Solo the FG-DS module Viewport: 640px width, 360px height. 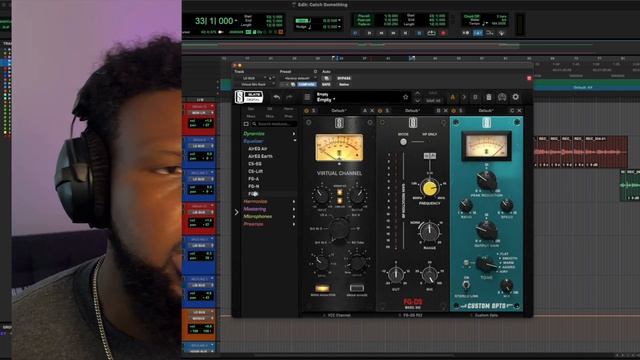coord(387,111)
